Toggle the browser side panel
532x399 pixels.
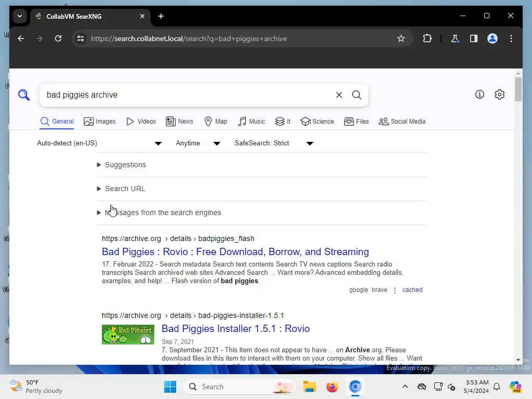474,38
